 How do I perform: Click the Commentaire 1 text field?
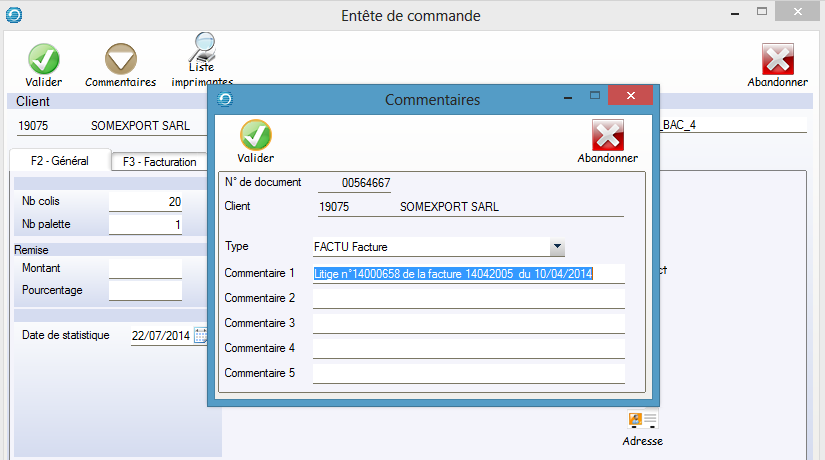(x=468, y=273)
